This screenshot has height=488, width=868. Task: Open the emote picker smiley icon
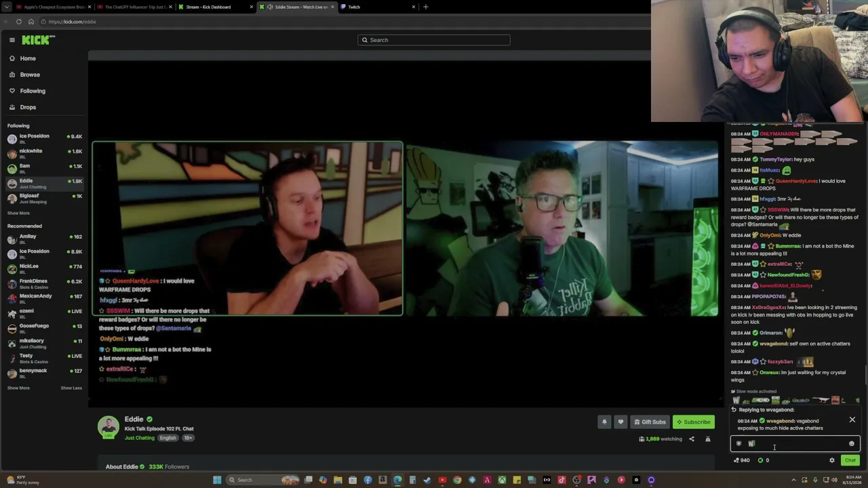coord(852,444)
